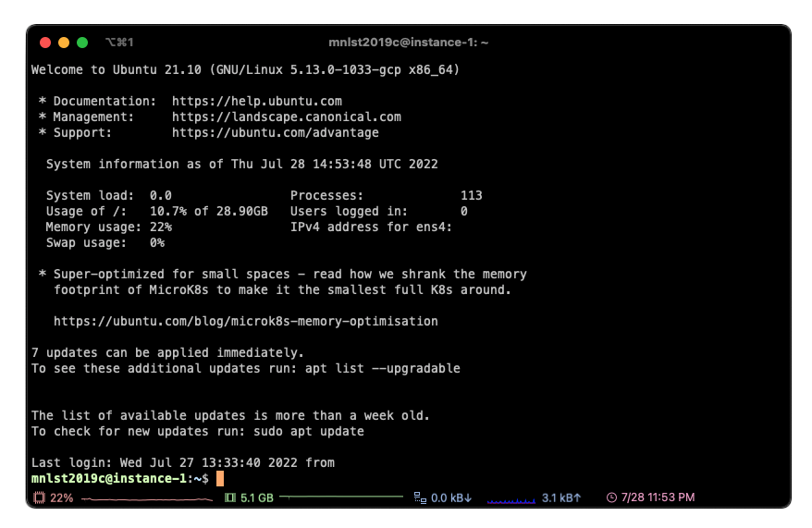Image resolution: width=812 pixels, height=528 pixels.
Task: Click the red CPU usage sparkline graph
Action: [147, 499]
